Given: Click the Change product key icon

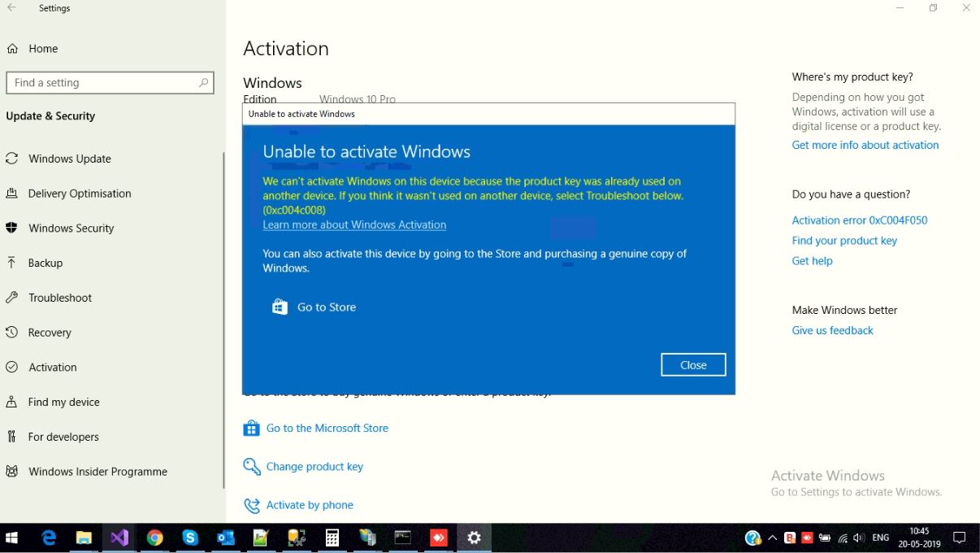Looking at the screenshot, I should point(252,467).
